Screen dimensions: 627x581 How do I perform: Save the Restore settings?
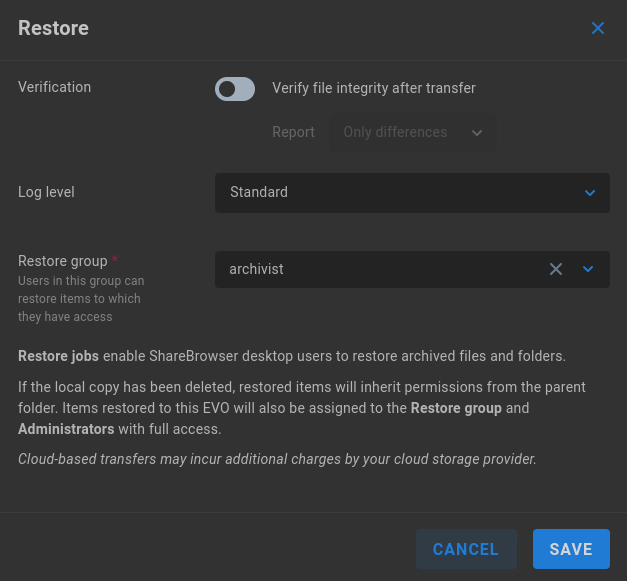tap(571, 549)
